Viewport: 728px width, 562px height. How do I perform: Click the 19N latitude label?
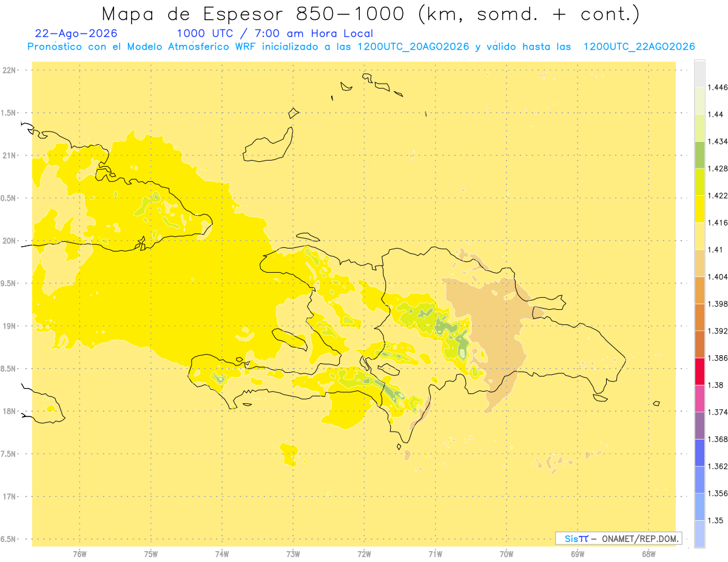coord(10,326)
